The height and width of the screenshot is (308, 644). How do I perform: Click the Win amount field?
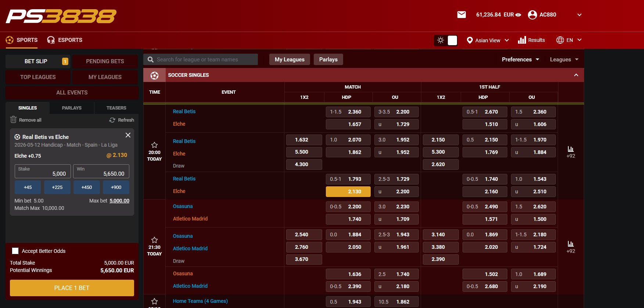101,171
